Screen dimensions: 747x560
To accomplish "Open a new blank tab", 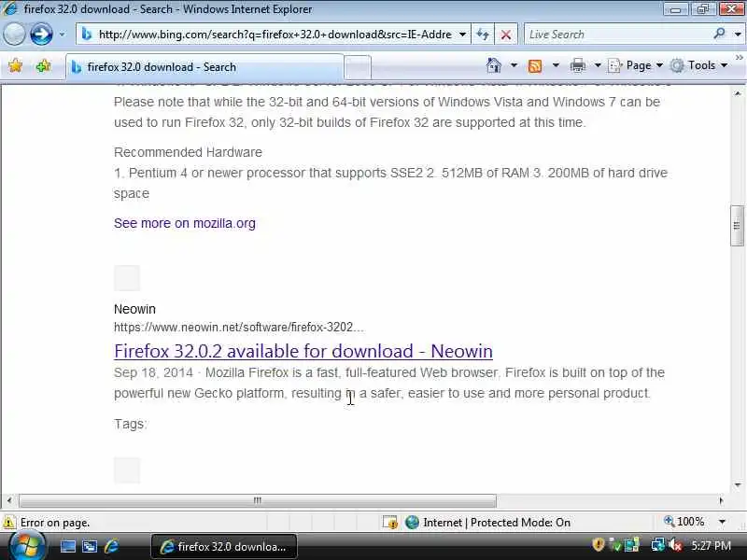I will 358,67.
